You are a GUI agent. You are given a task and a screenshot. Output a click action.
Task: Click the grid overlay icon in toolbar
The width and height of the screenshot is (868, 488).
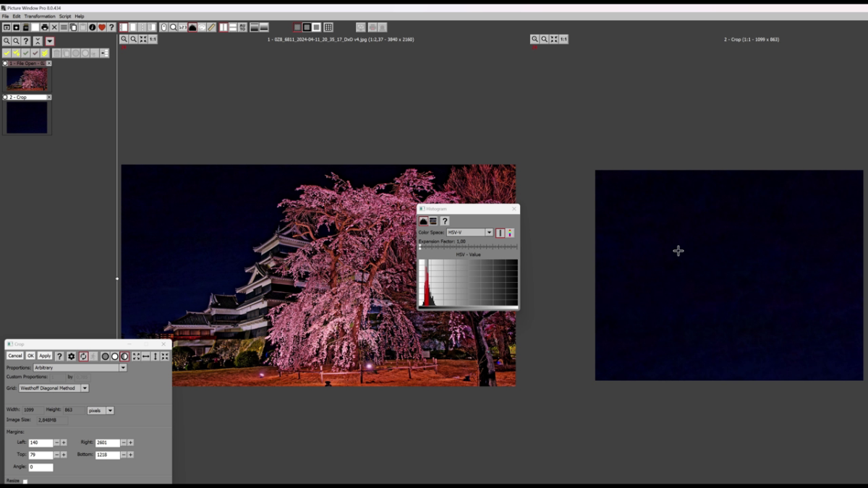pos(328,27)
